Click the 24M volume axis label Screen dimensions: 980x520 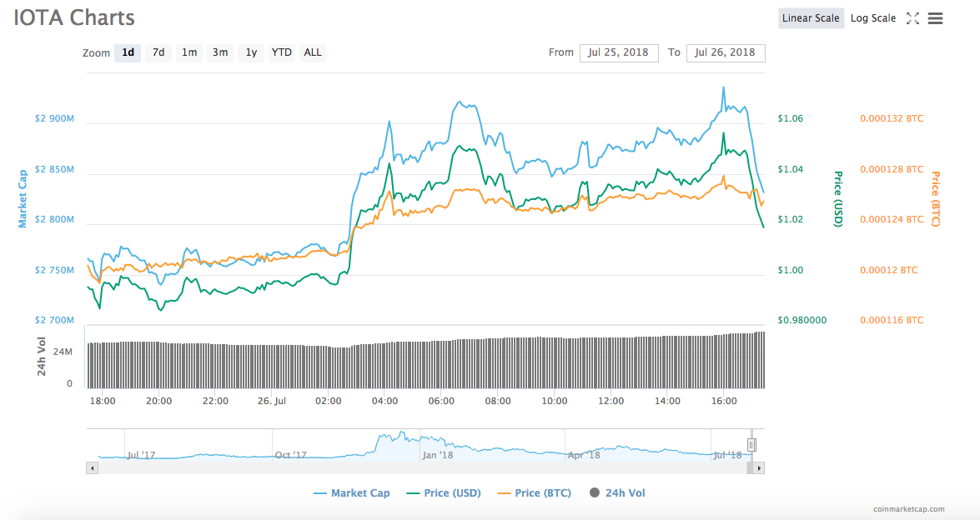click(x=63, y=352)
